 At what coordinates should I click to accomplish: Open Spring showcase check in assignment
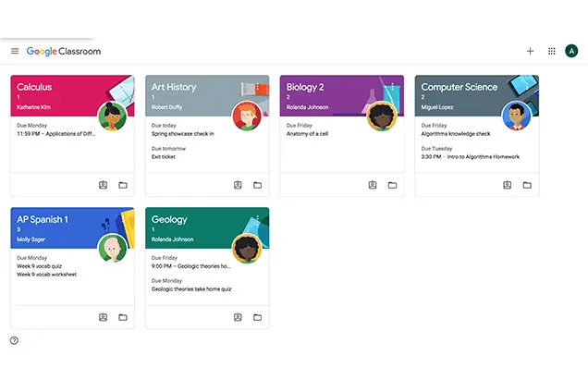tap(182, 133)
